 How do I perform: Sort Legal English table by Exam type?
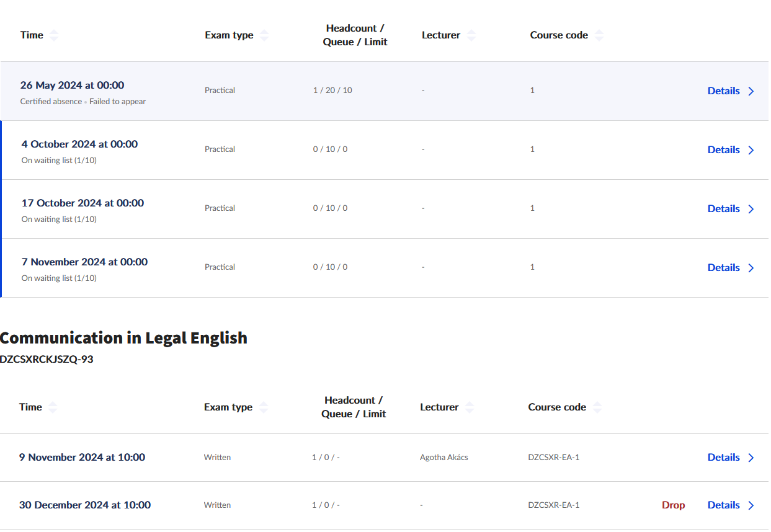264,407
